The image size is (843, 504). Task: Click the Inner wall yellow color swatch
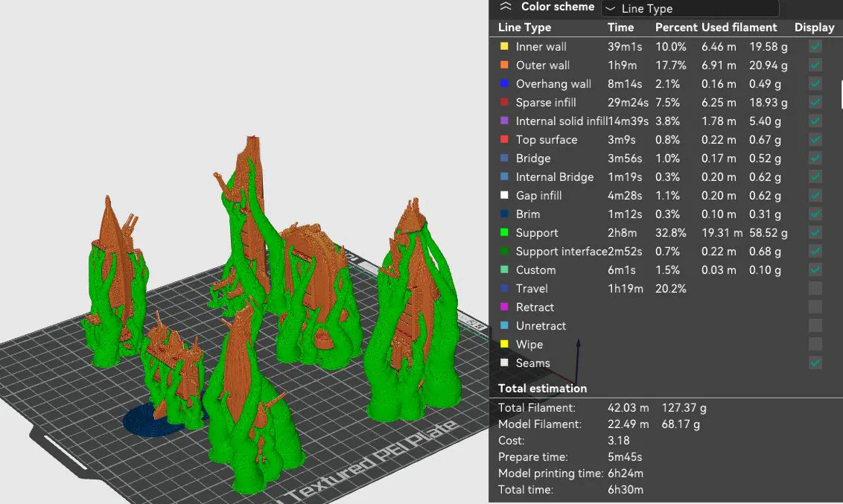[x=504, y=46]
